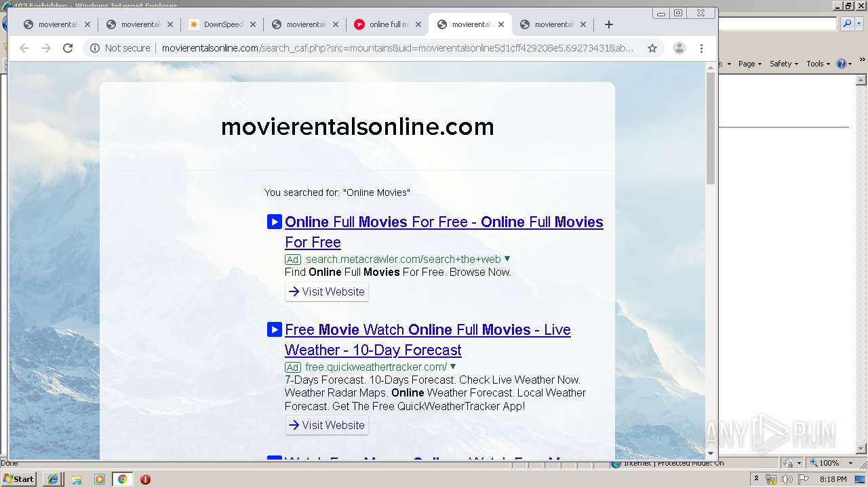Click Ad badge of metacrawler result

point(292,260)
